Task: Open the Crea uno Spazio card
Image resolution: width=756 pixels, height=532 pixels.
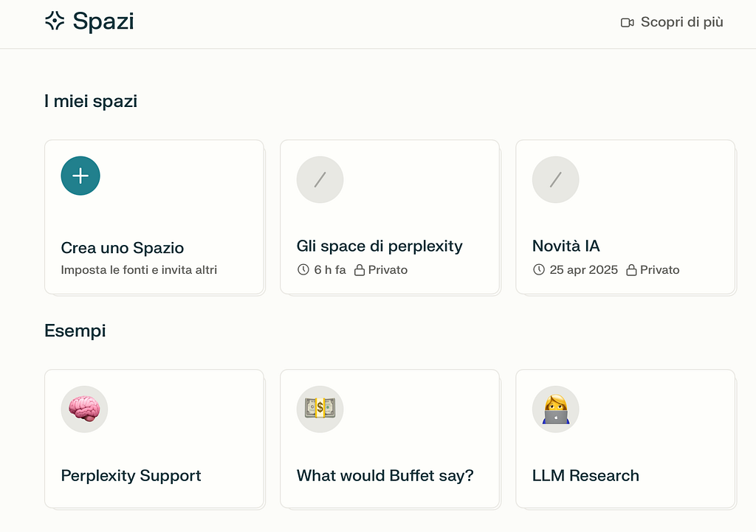Action: 154,217
